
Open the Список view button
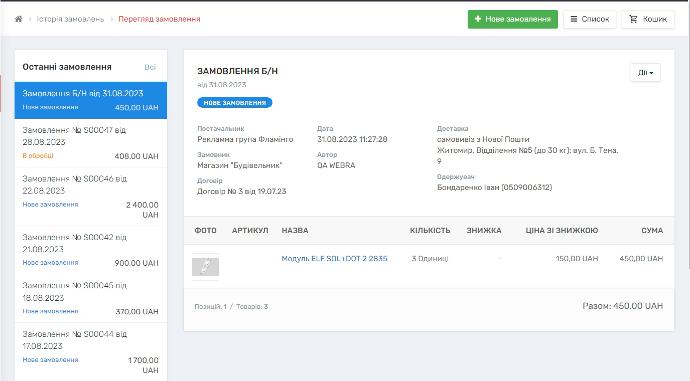[x=590, y=19]
